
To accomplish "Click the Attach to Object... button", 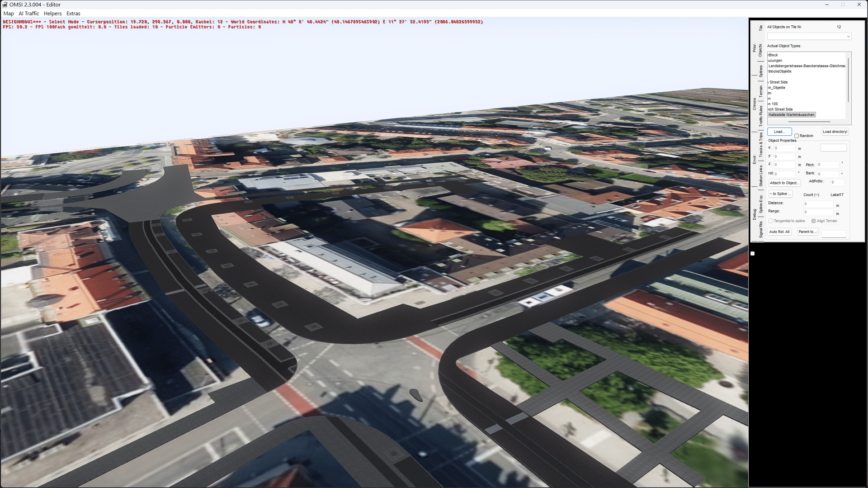I will pos(784,183).
